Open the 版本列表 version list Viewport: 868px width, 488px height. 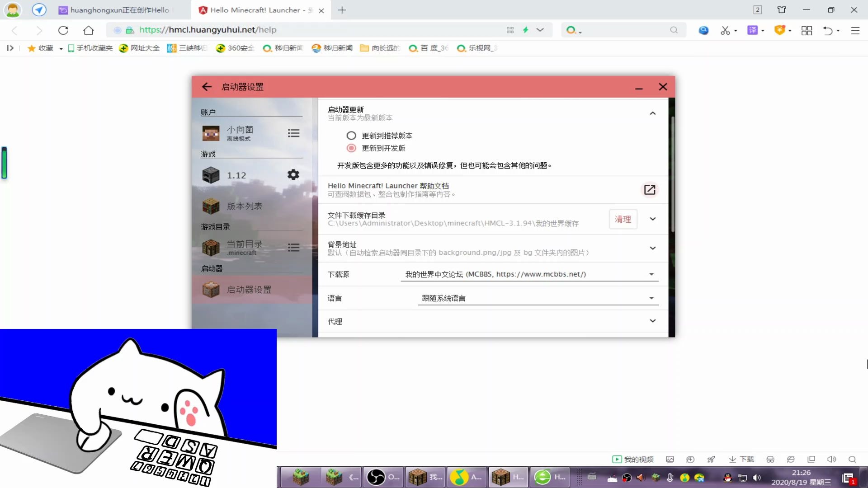pyautogui.click(x=251, y=206)
